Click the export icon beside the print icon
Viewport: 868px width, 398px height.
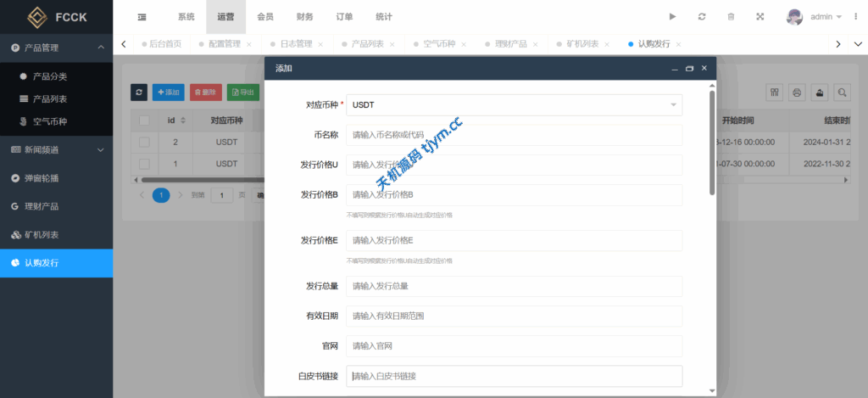pos(820,92)
